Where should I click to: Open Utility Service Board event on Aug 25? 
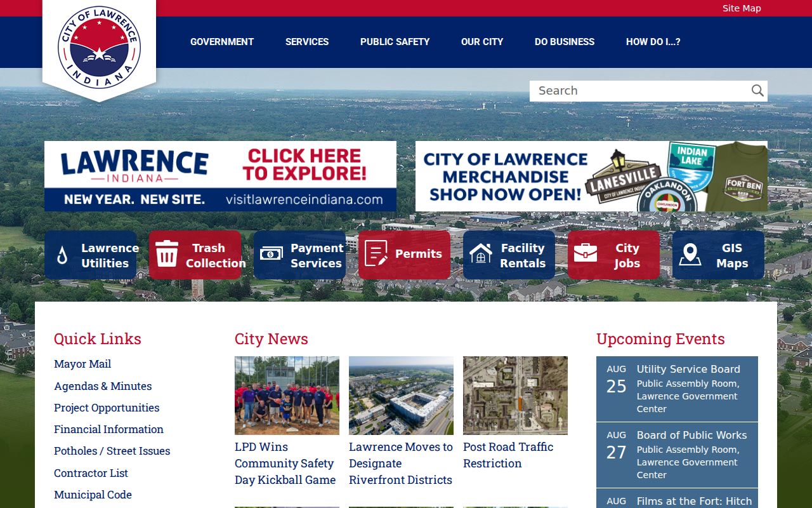pos(677,389)
